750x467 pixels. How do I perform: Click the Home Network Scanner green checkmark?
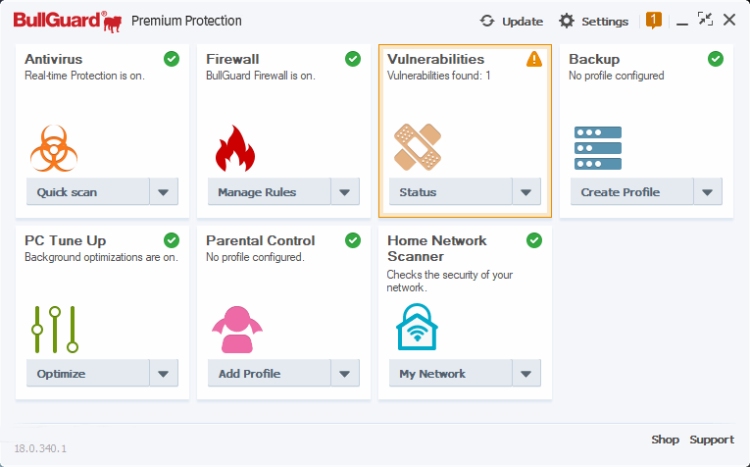click(534, 240)
